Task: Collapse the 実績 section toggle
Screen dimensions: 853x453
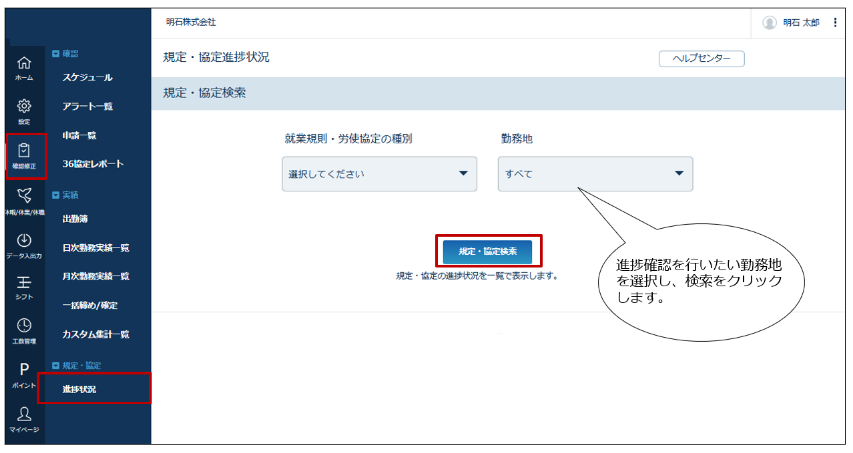Action: tap(55, 195)
